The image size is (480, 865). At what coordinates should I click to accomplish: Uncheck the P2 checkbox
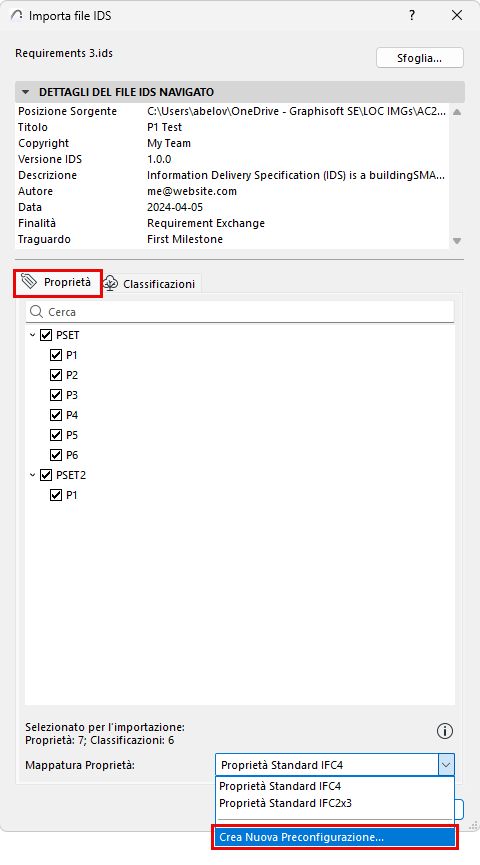[x=56, y=375]
